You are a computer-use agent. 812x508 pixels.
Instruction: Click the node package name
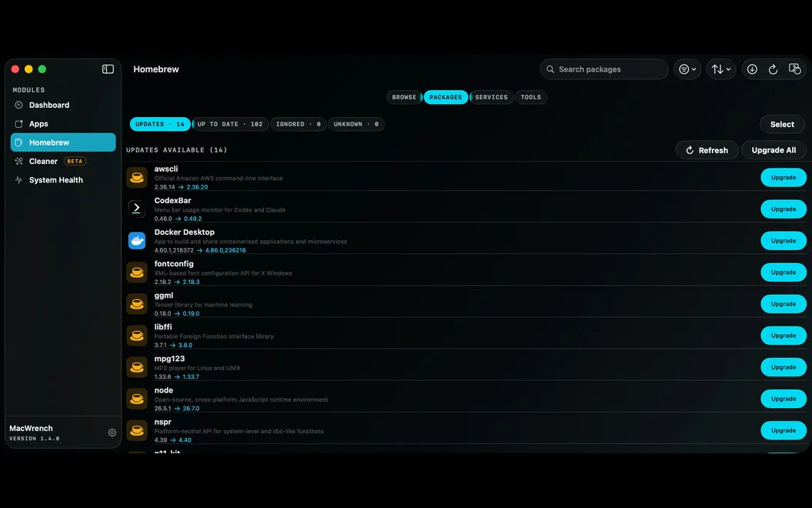coord(164,390)
